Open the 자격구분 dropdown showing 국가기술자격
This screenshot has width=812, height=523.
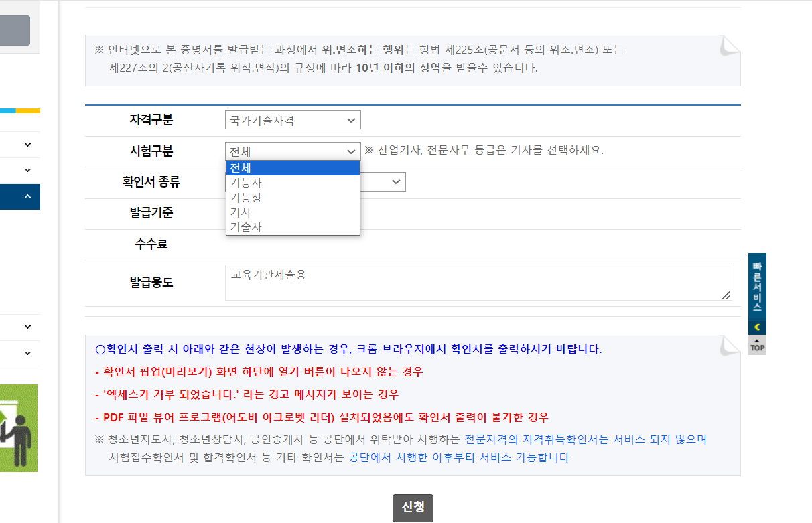(293, 120)
